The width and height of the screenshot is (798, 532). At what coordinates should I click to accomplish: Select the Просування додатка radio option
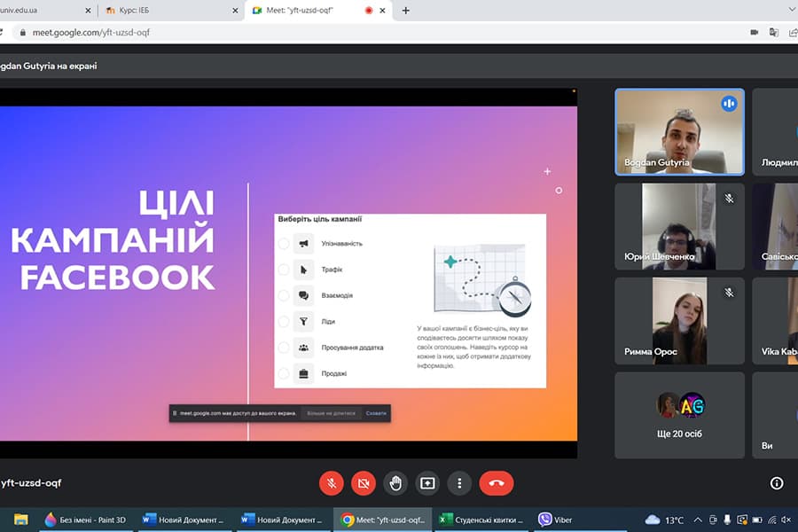coord(284,348)
